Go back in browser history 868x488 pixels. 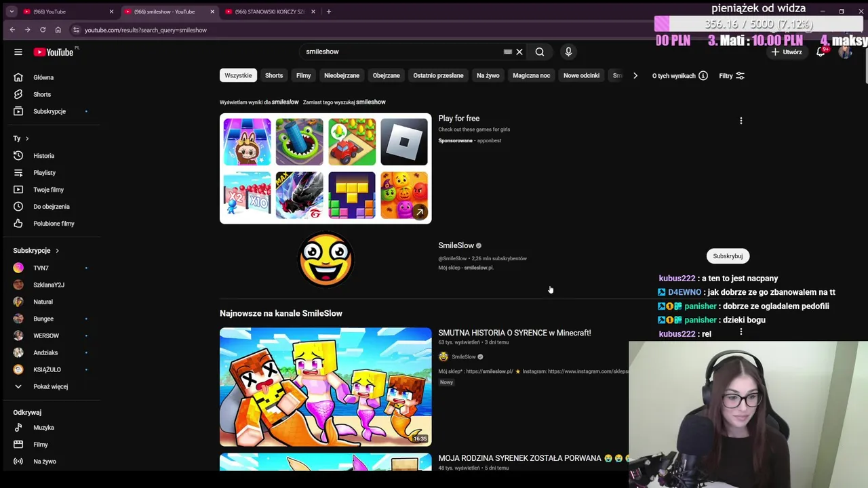coord(12,30)
